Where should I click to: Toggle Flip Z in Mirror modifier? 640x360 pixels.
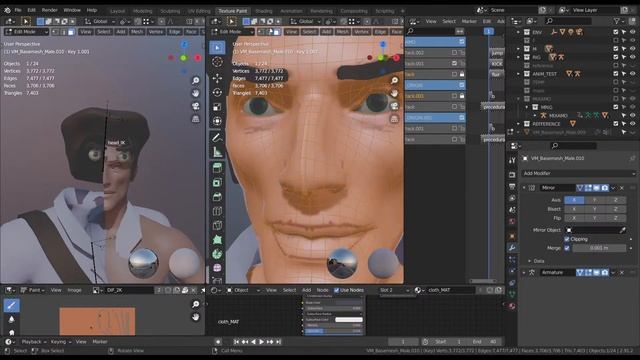point(616,218)
